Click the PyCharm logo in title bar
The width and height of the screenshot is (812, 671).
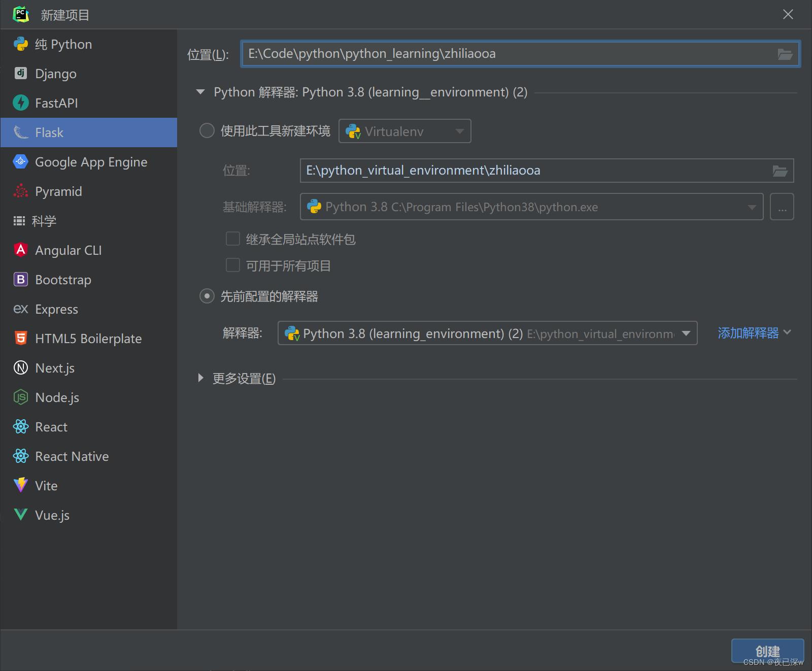(21, 14)
